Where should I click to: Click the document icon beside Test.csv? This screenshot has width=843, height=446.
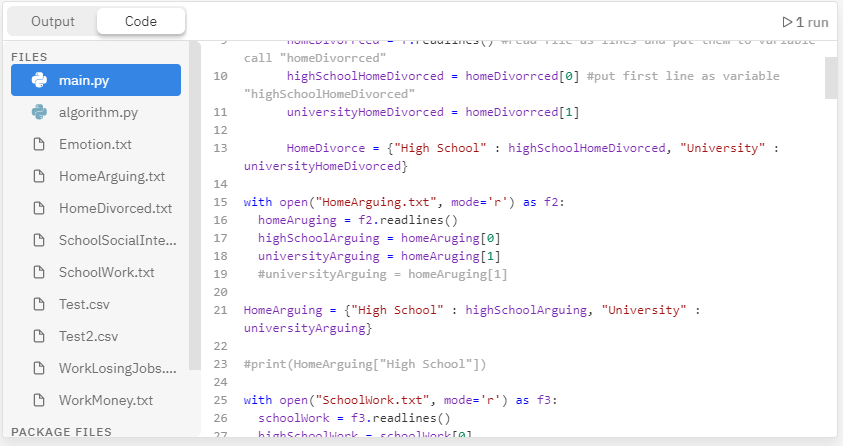39,304
